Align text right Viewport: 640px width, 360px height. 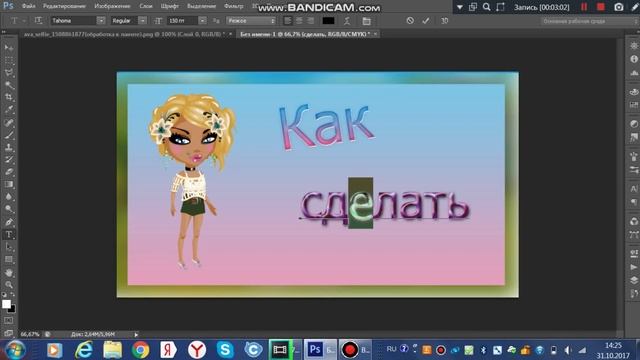311,20
